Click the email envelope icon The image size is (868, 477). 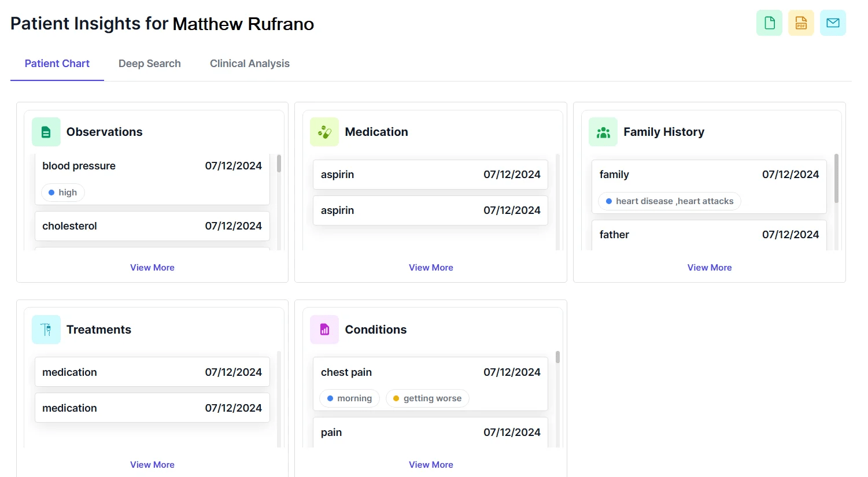[x=833, y=23]
